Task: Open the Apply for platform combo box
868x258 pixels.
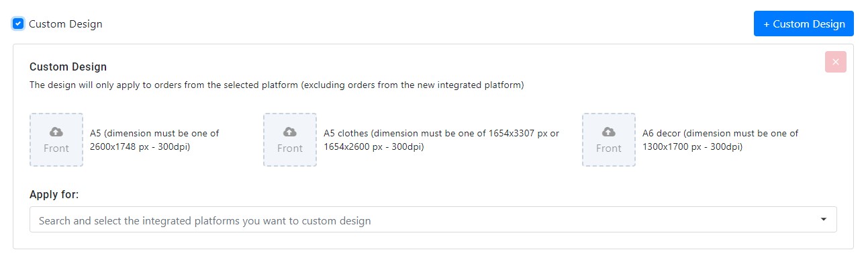Action: tap(433, 220)
